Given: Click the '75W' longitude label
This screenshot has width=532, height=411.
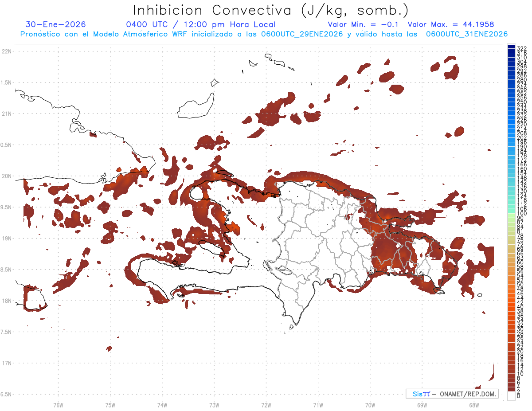Looking at the screenshot, I should coord(110,405).
